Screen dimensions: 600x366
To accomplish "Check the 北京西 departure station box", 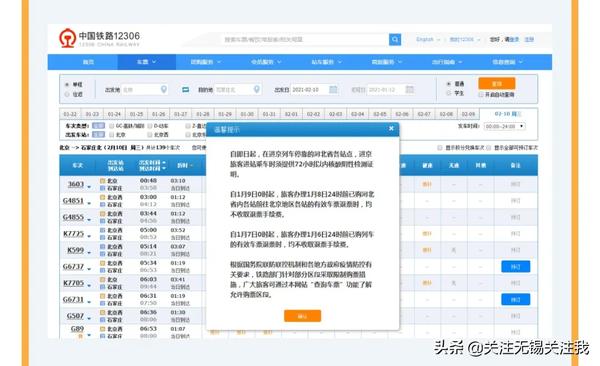I will (x=150, y=135).
